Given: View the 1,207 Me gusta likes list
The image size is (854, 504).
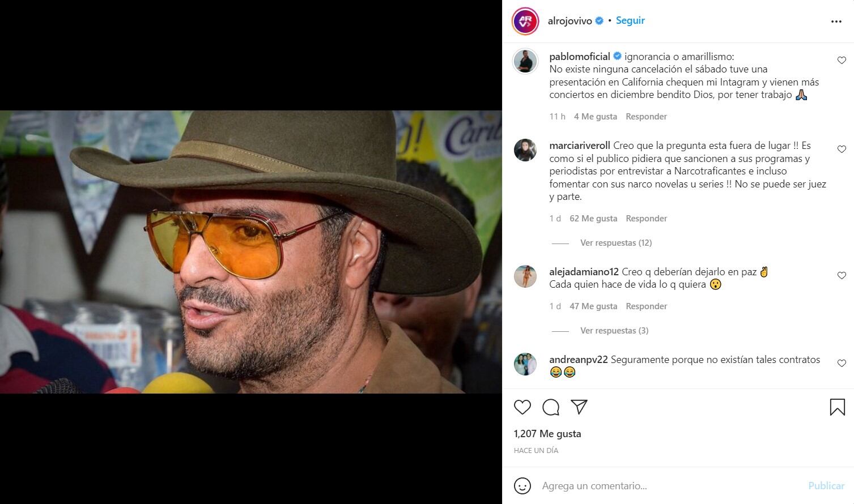Looking at the screenshot, I should tap(547, 434).
